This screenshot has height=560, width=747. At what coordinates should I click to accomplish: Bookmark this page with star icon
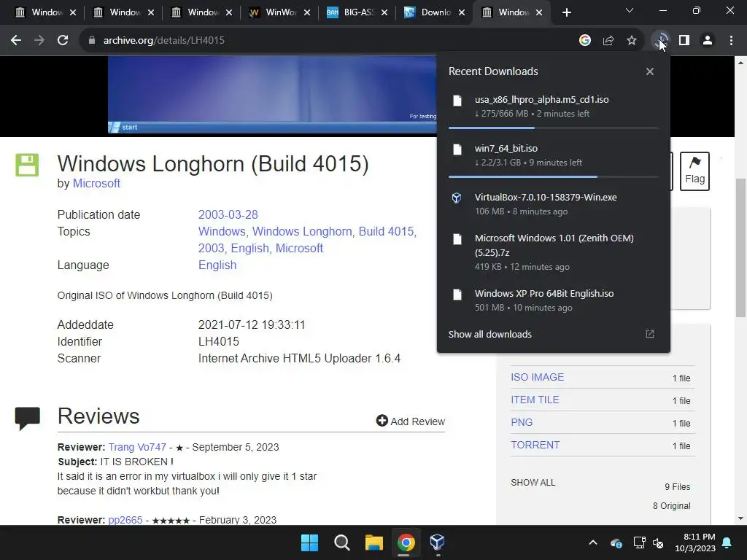coord(632,41)
